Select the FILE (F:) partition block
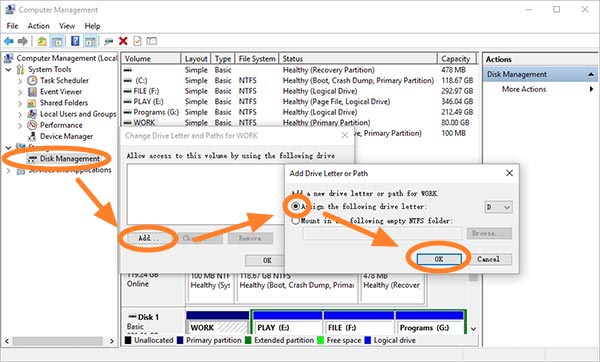The height and width of the screenshot is (362, 600). click(359, 323)
